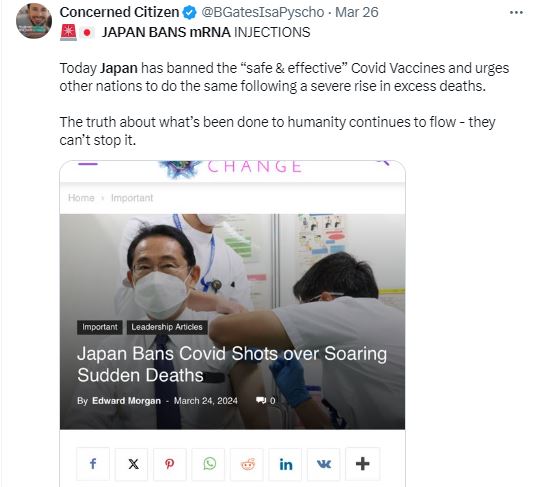Expand more share options plus icon

pos(362,464)
